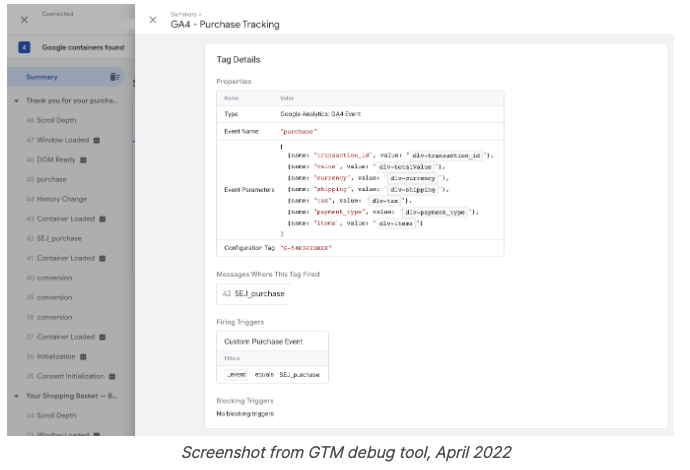Collapse the Thank you for your purchase group
Viewport: 690px width, 470px height.
tap(16, 101)
